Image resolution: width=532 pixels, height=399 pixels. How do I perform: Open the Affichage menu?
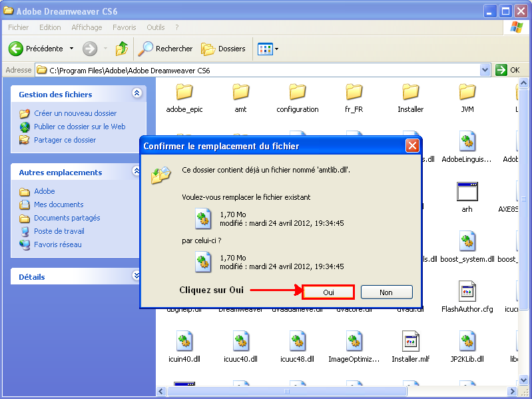point(87,27)
